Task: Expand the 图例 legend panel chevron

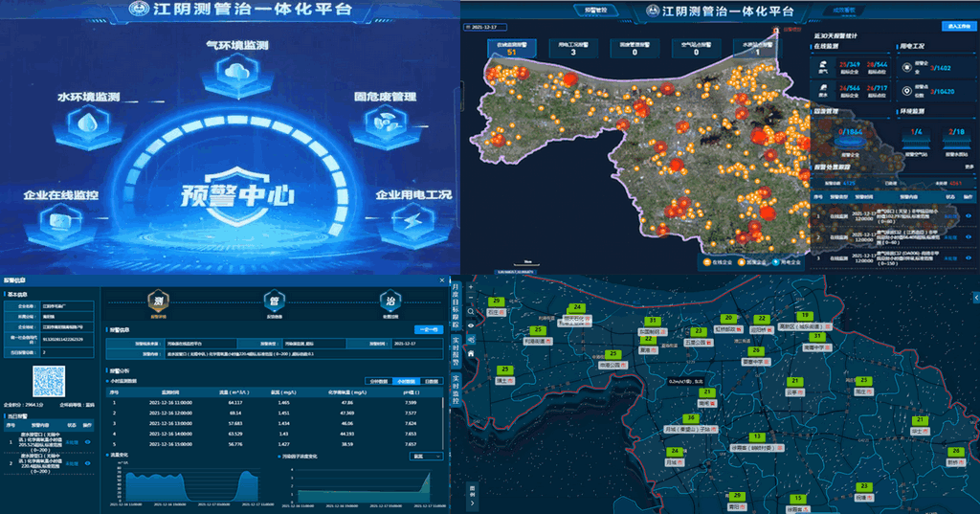Action: pyautogui.click(x=472, y=503)
